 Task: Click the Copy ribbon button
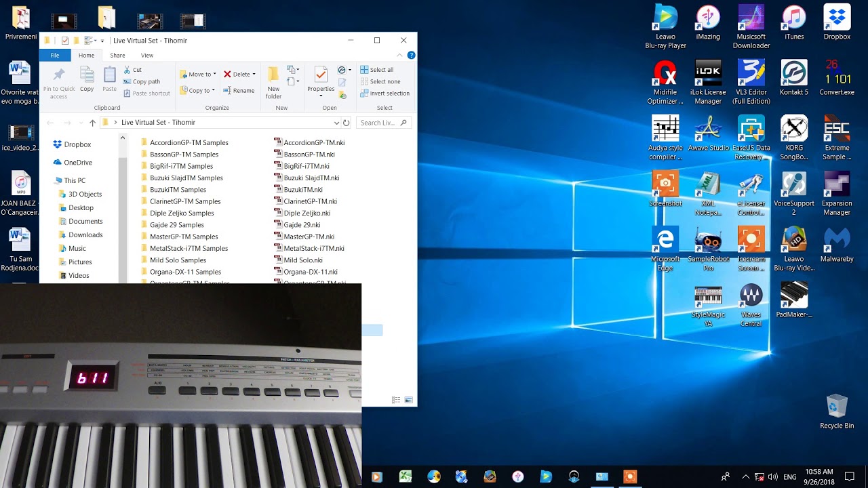pos(87,79)
